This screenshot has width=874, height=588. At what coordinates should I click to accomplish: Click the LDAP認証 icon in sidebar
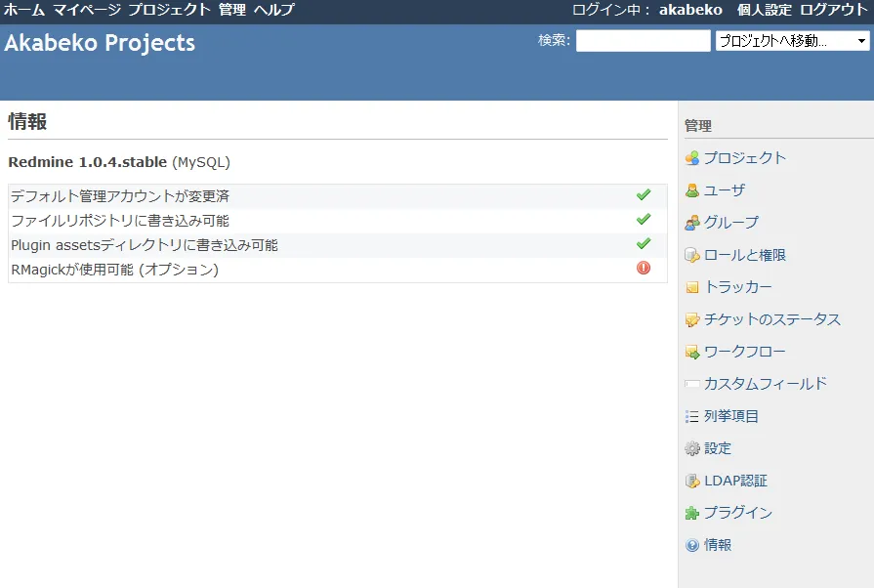pyautogui.click(x=692, y=481)
